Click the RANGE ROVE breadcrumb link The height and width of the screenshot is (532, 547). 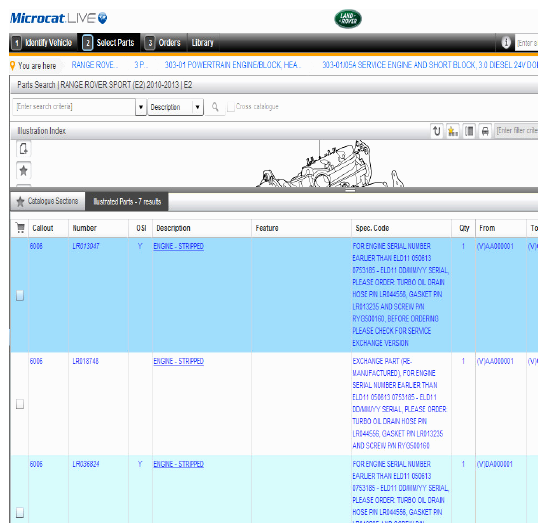[x=95, y=65]
